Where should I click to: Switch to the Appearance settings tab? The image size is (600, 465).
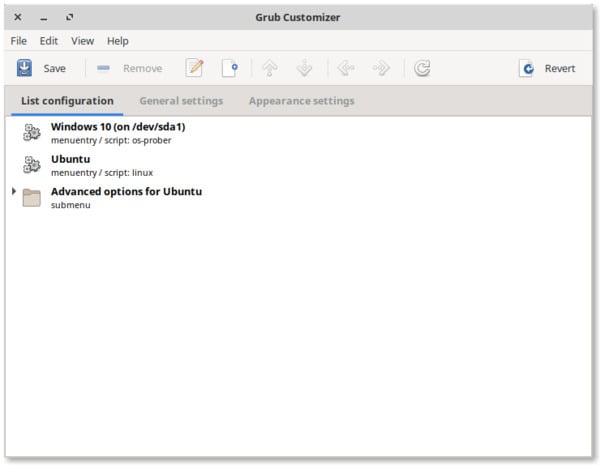pos(302,101)
